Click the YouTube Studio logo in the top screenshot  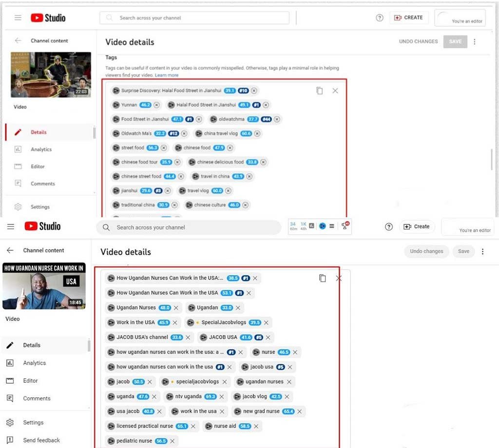coord(48,18)
